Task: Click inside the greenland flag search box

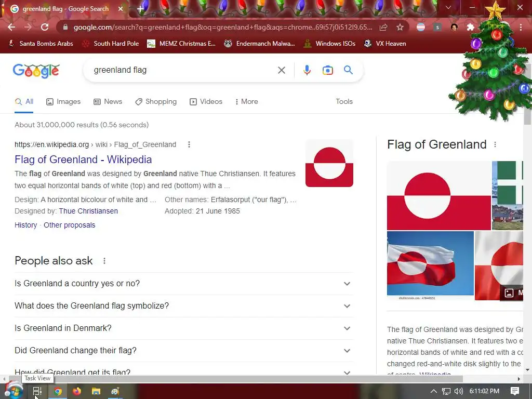Action: (x=183, y=70)
